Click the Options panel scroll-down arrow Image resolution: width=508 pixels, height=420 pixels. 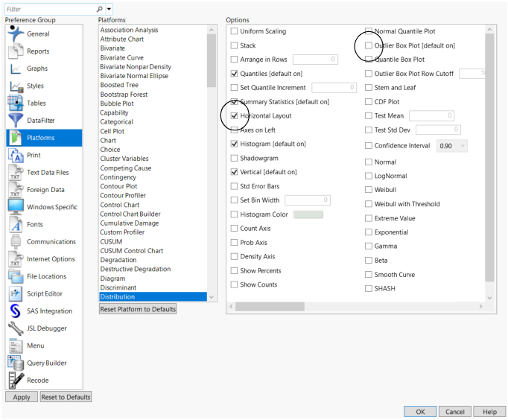[489, 298]
